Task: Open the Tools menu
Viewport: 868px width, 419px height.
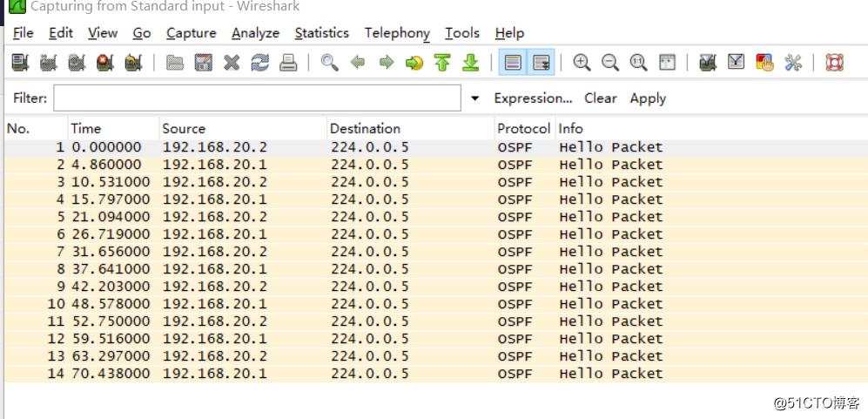Action: pyautogui.click(x=462, y=33)
